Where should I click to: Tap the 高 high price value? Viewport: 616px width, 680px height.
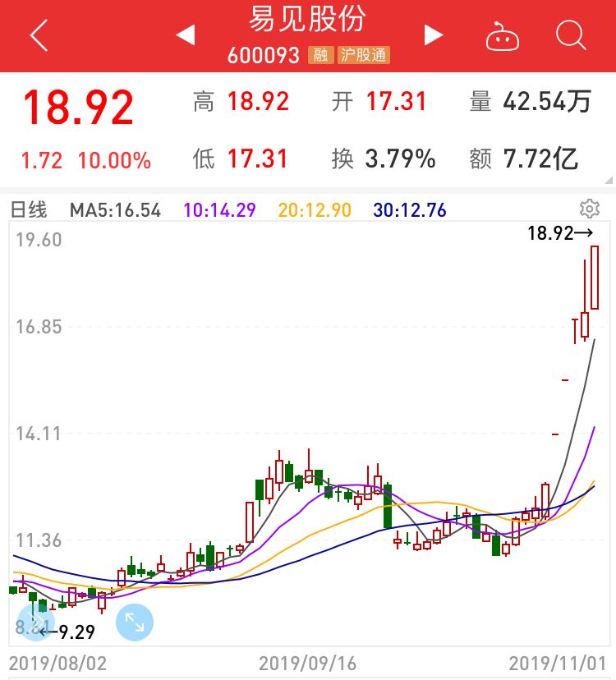(x=258, y=102)
